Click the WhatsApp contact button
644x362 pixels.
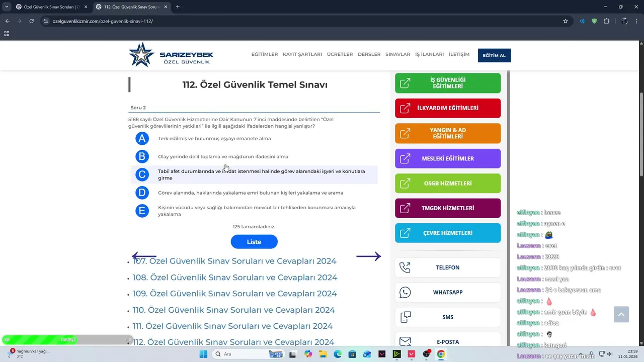coord(448,292)
